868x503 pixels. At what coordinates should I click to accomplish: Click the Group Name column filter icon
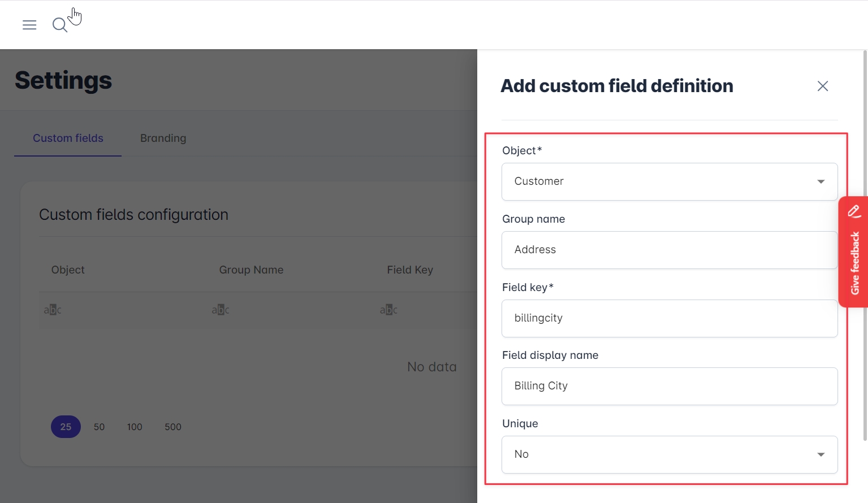tap(221, 310)
